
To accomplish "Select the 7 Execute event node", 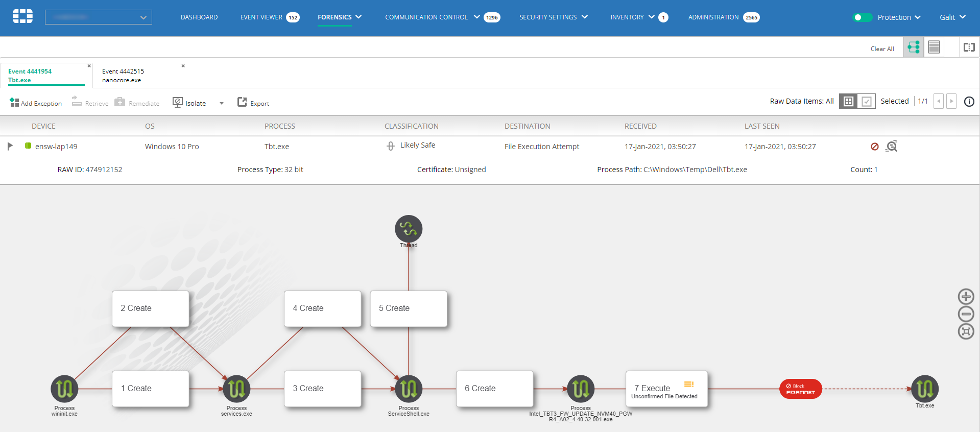I will 666,389.
